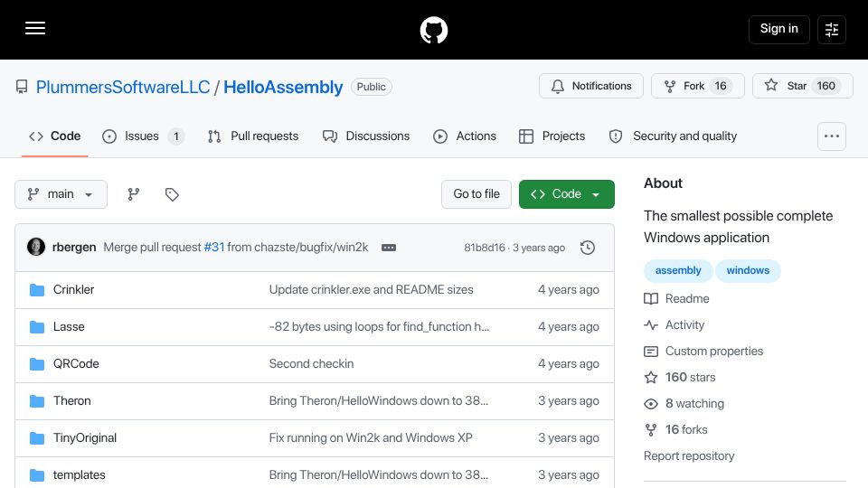Expand the commit message ellipsis
Image resolution: width=868 pixels, height=488 pixels.
(389, 248)
